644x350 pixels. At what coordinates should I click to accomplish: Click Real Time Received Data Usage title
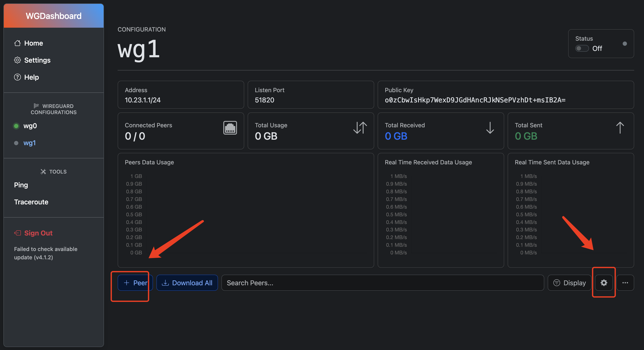(x=428, y=162)
